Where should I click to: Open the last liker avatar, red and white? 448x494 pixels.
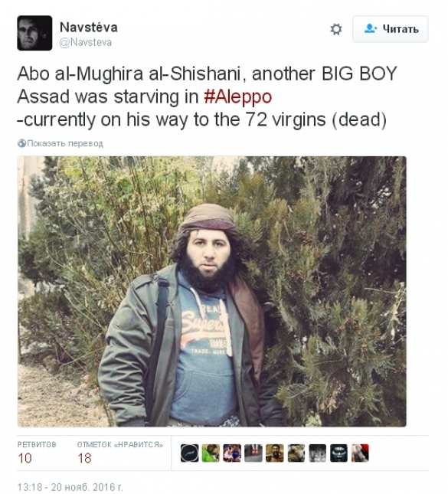[360, 453]
